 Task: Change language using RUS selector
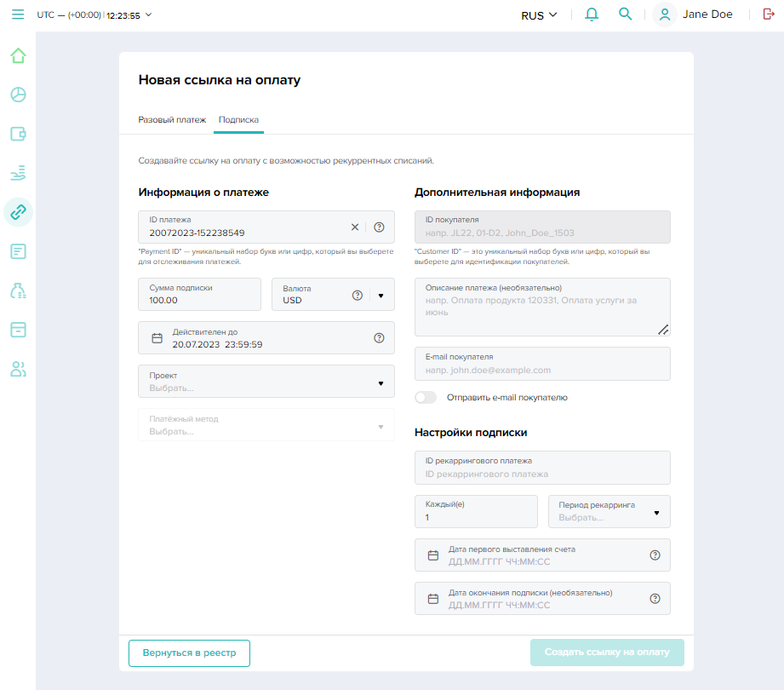point(539,14)
